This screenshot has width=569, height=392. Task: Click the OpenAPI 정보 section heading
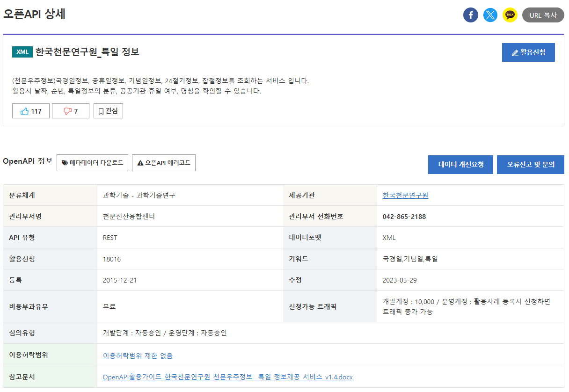click(28, 161)
